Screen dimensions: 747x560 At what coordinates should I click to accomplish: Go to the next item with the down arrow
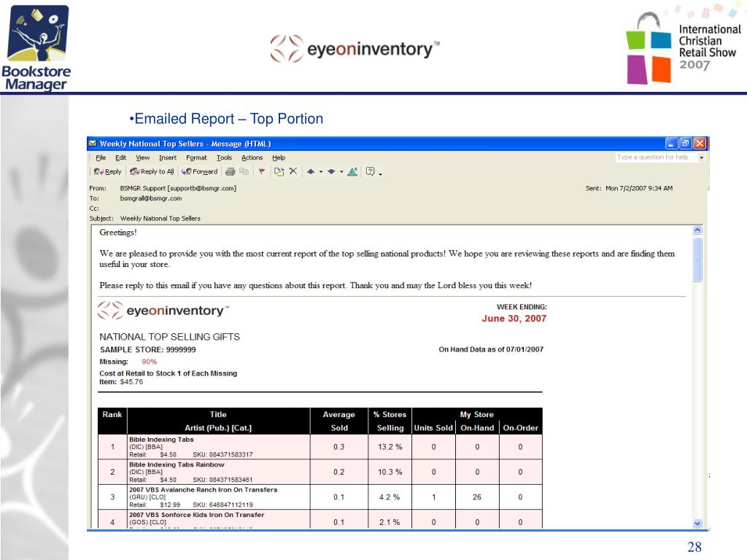331,171
